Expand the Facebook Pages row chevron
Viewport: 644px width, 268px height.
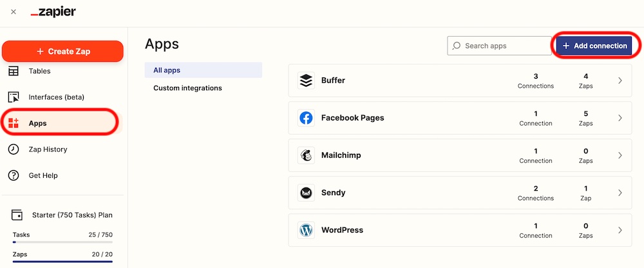tap(620, 118)
